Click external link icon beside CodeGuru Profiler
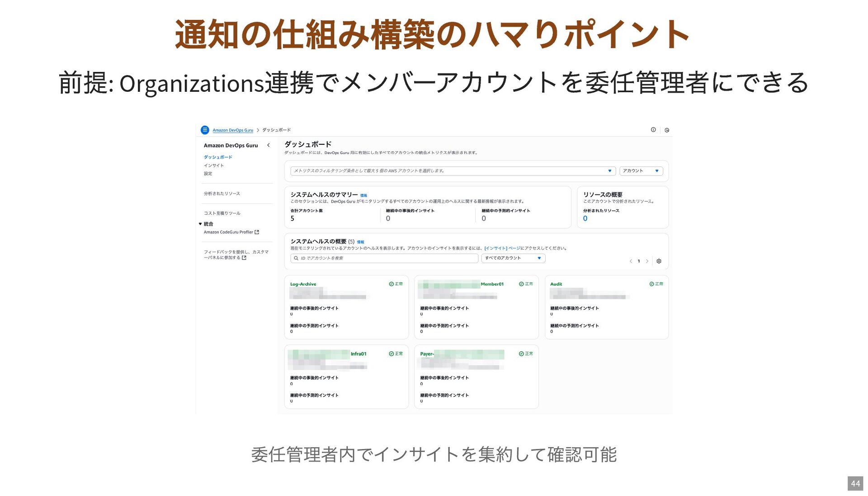The height and width of the screenshot is (496, 868). pyautogui.click(x=257, y=232)
